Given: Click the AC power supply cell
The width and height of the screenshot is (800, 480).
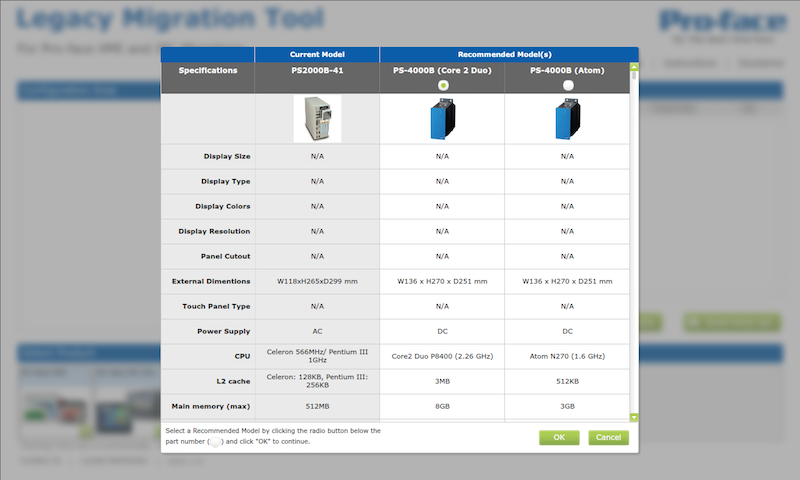Looking at the screenshot, I should coord(317,332).
